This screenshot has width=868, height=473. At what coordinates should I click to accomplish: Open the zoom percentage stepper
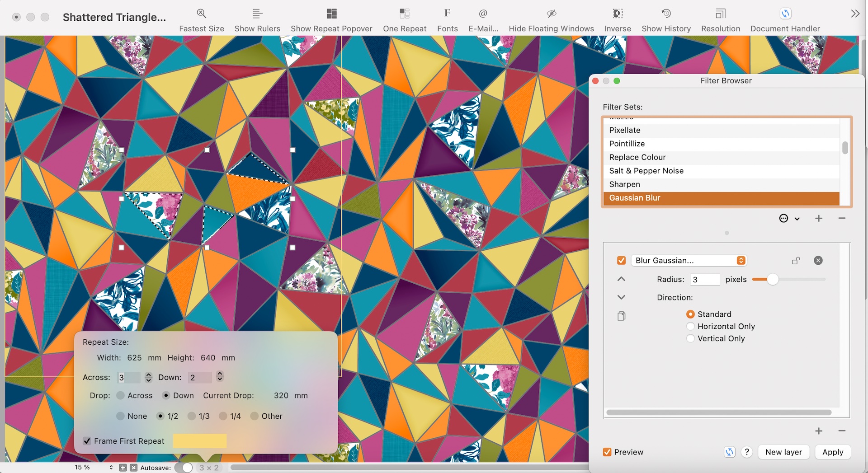click(111, 468)
